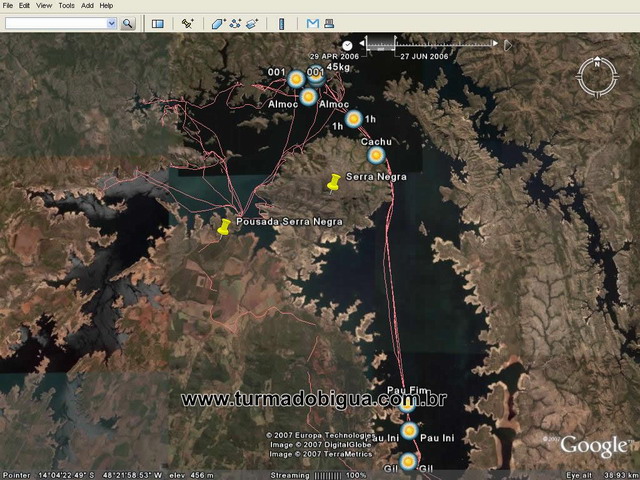Select the Add Placemark pushpin tool
The height and width of the screenshot is (480, 640).
click(x=188, y=24)
